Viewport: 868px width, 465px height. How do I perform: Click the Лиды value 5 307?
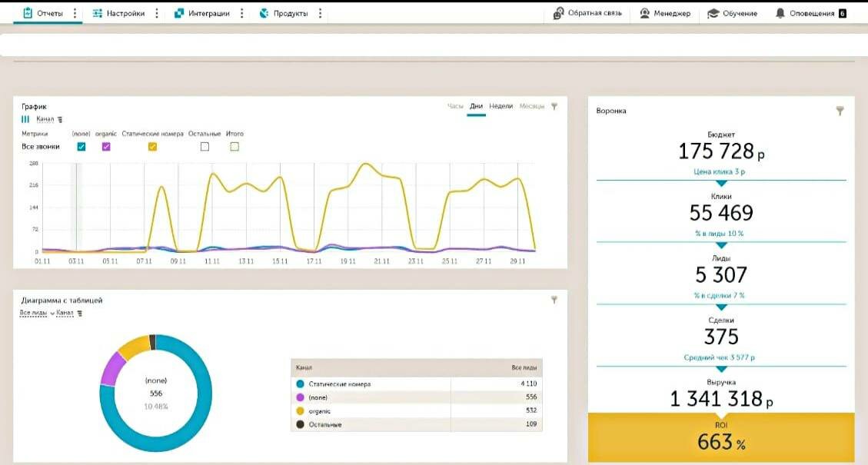[721, 274]
